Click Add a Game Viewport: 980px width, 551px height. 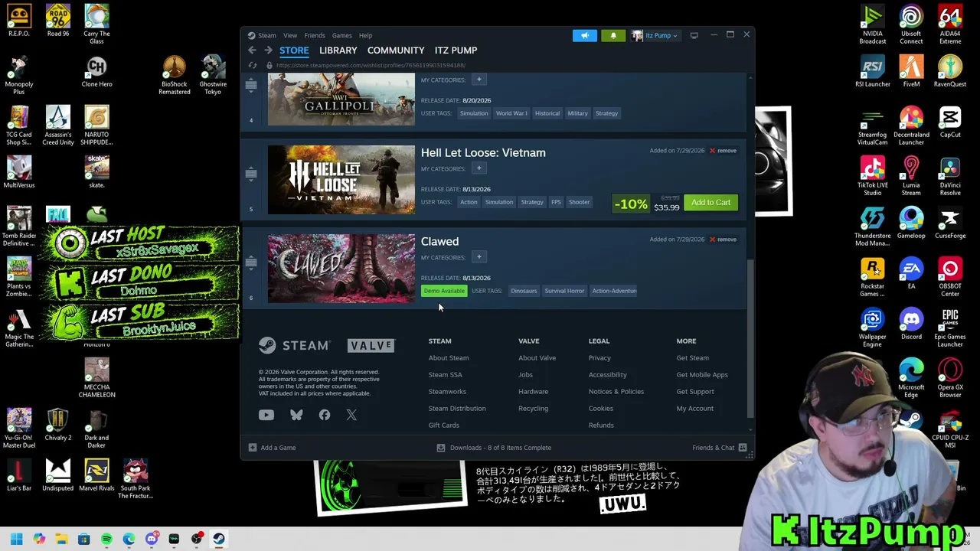[272, 448]
